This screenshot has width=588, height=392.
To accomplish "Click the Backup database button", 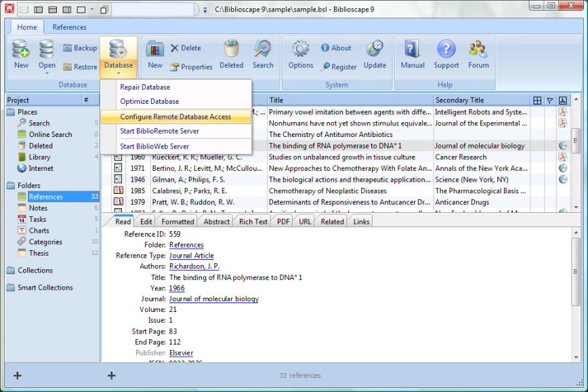I will [x=80, y=48].
